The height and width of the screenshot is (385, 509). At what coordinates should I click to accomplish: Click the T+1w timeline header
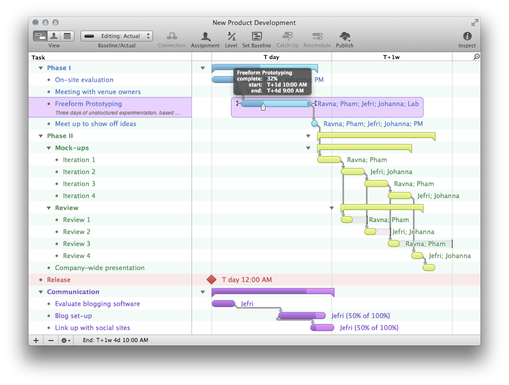[391, 57]
